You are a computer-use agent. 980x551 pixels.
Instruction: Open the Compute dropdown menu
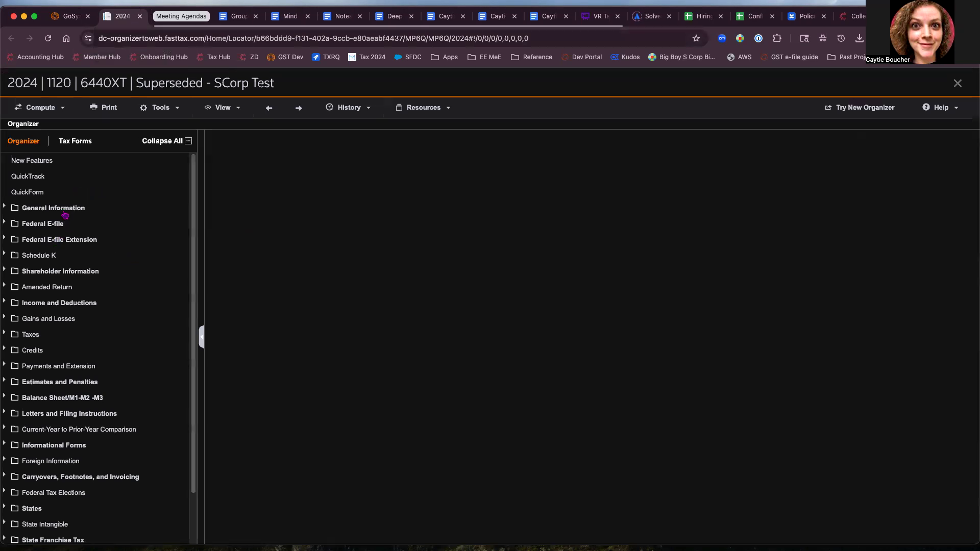point(40,108)
